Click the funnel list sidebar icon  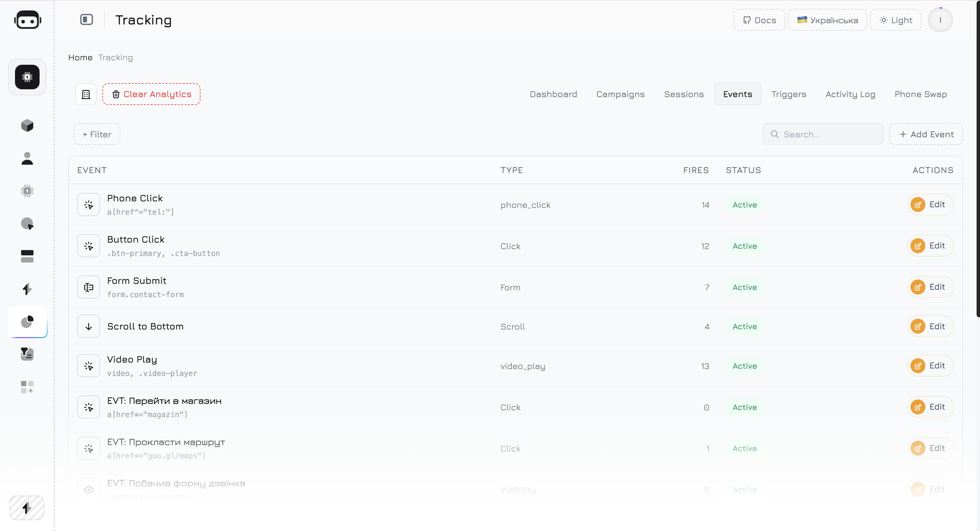pos(27,354)
